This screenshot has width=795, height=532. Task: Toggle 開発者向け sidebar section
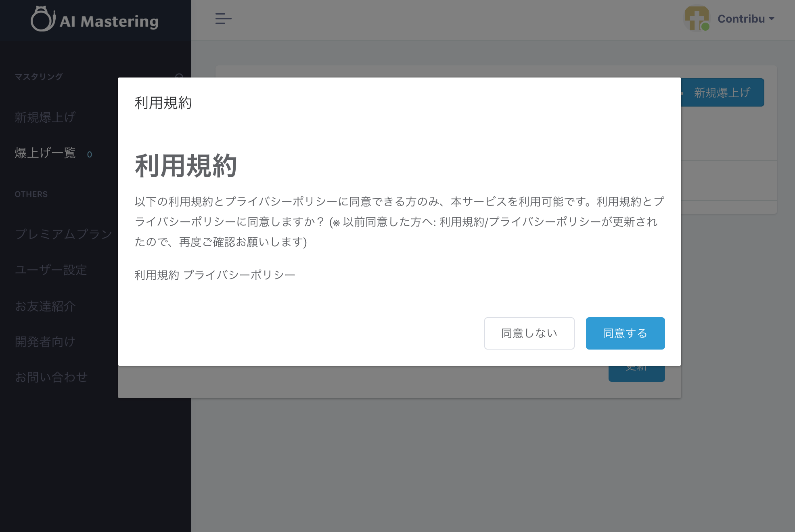(44, 341)
